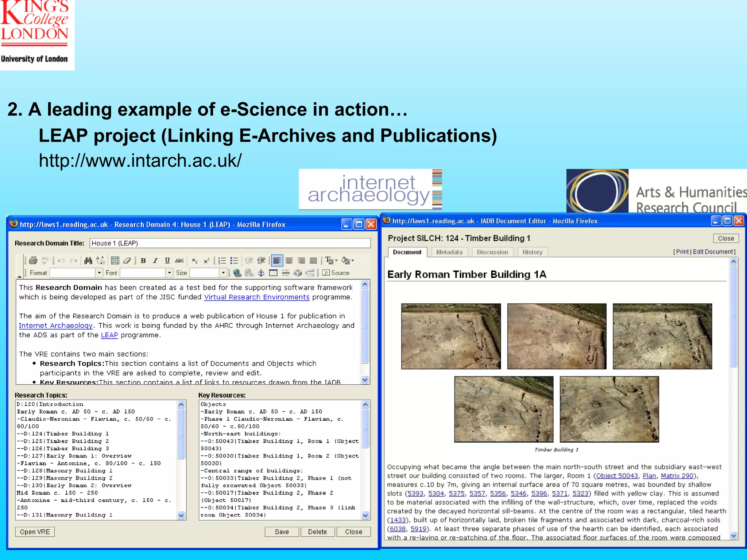
Task: Switch to the Discussion tab
Action: [x=492, y=252]
